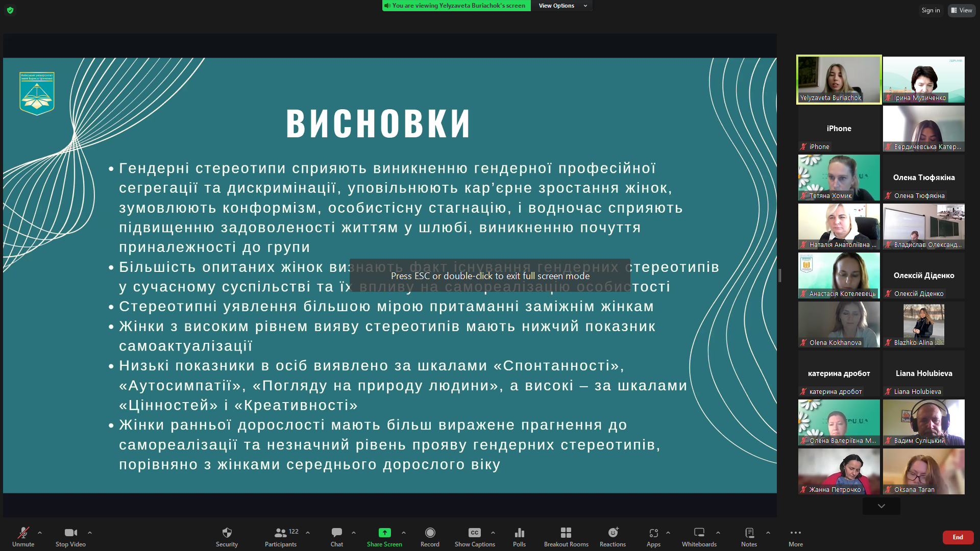Start Share Screen
Viewport: 980px width, 551px height.
point(384,536)
